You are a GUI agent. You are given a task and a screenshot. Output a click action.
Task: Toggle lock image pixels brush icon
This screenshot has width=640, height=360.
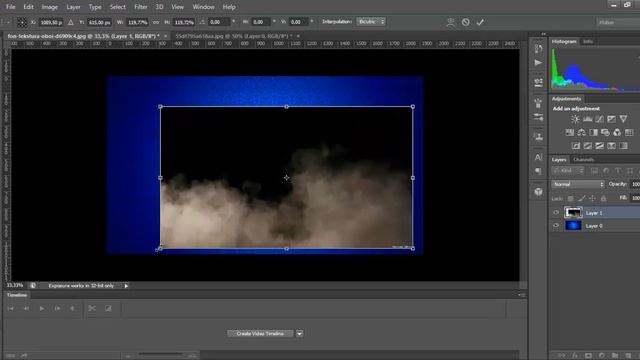[x=582, y=198]
